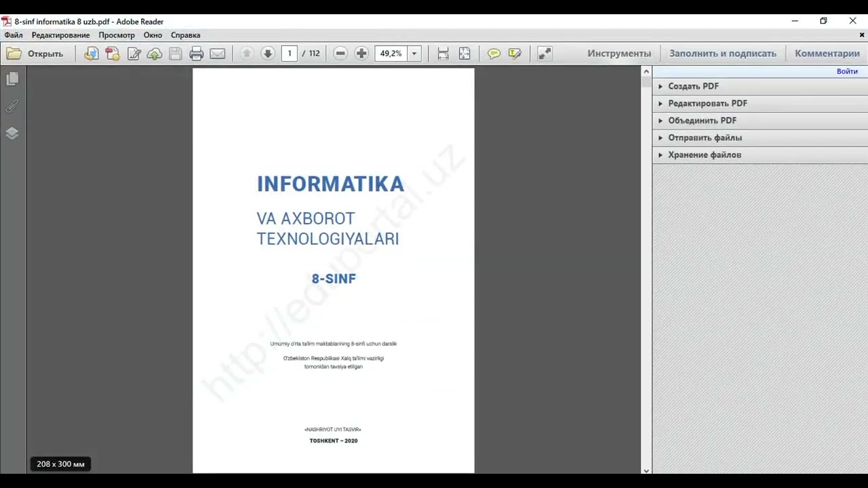868x488 pixels.
Task: Open the Просмотр menu
Action: pos(117,35)
